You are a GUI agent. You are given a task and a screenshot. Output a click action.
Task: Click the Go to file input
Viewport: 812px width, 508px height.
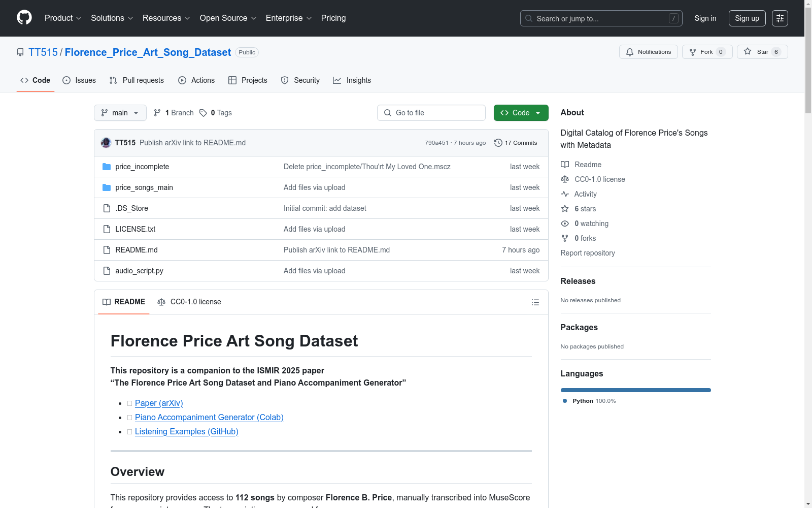pyautogui.click(x=431, y=113)
